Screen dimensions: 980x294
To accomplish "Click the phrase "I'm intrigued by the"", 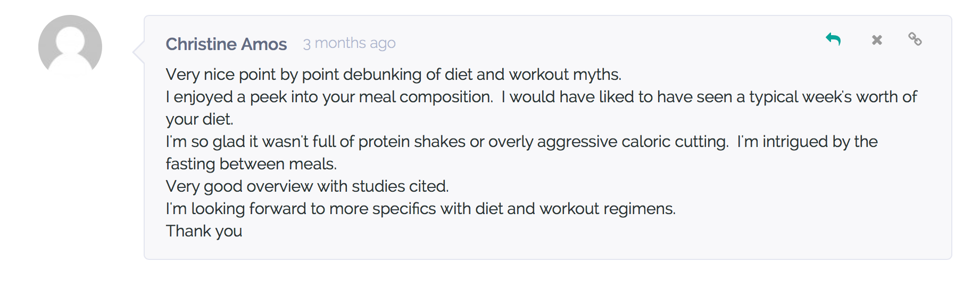I will coord(807,142).
